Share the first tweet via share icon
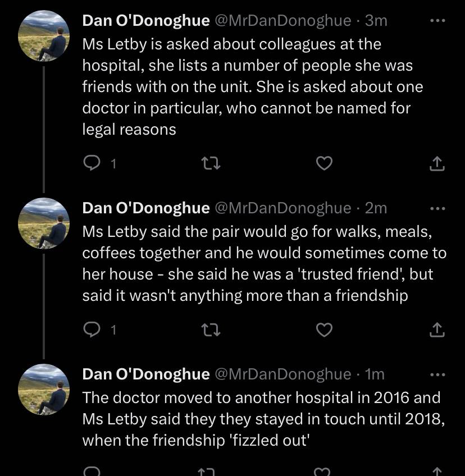 click(437, 163)
